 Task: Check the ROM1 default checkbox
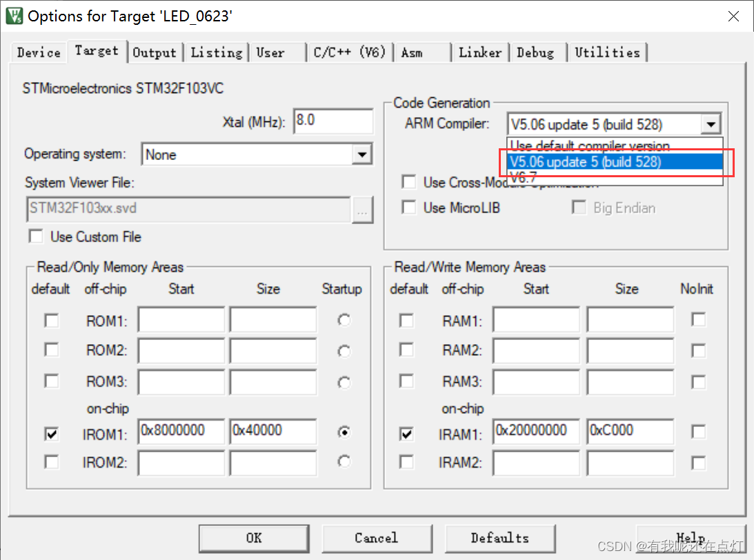50,320
